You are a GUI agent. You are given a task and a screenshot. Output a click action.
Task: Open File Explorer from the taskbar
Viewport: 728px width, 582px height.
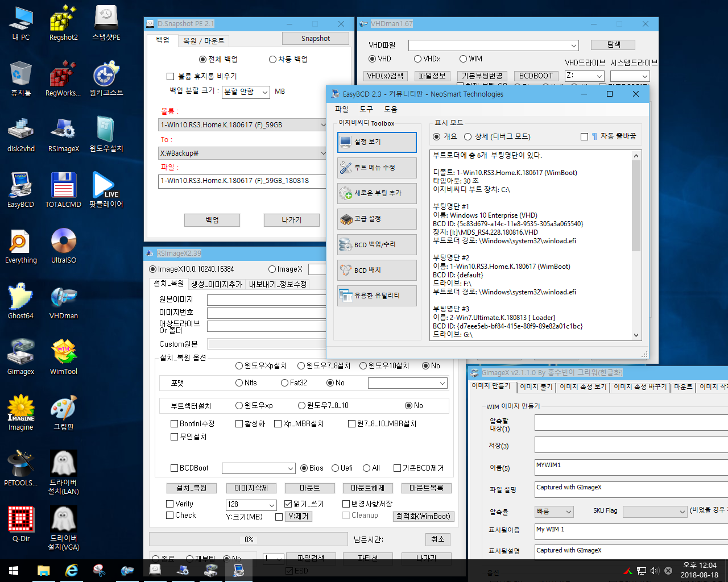tap(44, 571)
